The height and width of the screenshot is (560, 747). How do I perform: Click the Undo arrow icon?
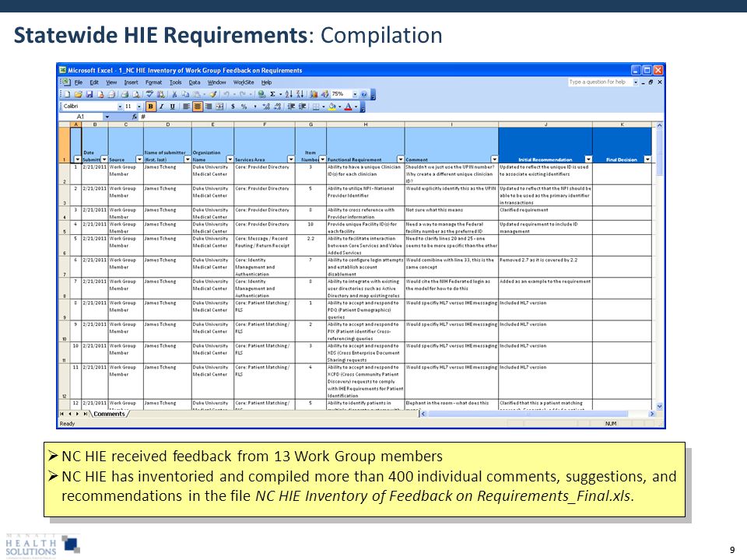(x=226, y=94)
